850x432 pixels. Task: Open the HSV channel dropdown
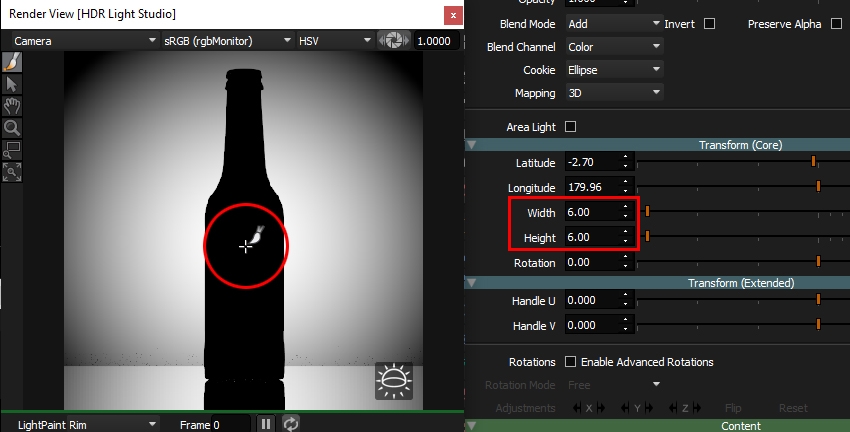[334, 41]
